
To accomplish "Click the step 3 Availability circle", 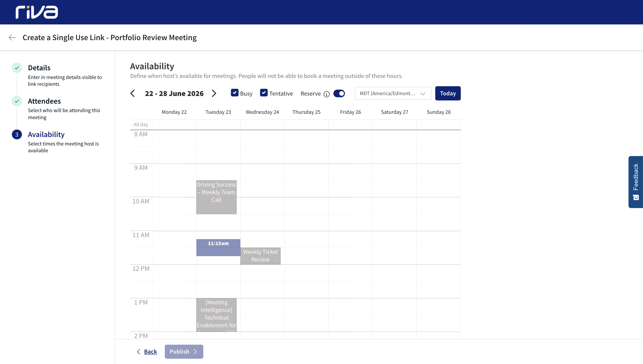I will [x=17, y=134].
